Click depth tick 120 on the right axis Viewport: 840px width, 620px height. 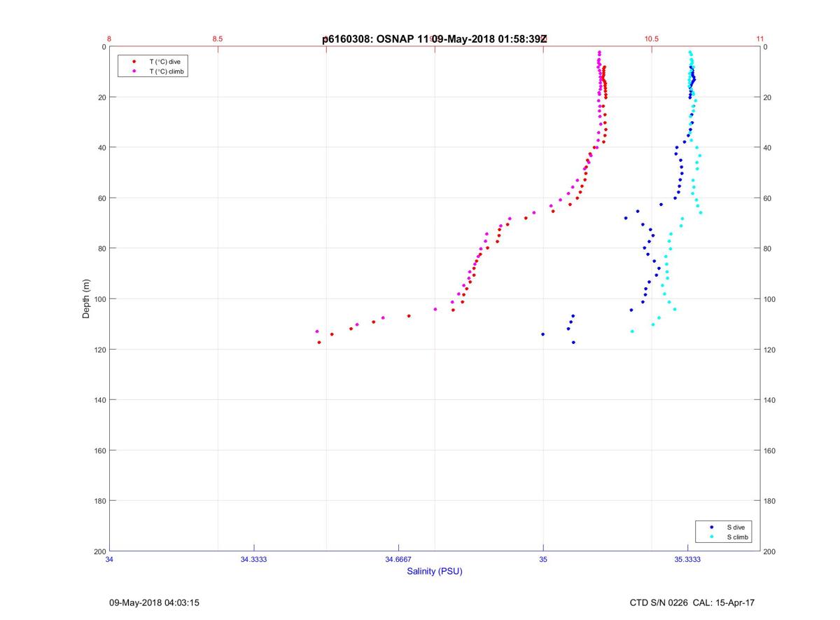point(770,350)
